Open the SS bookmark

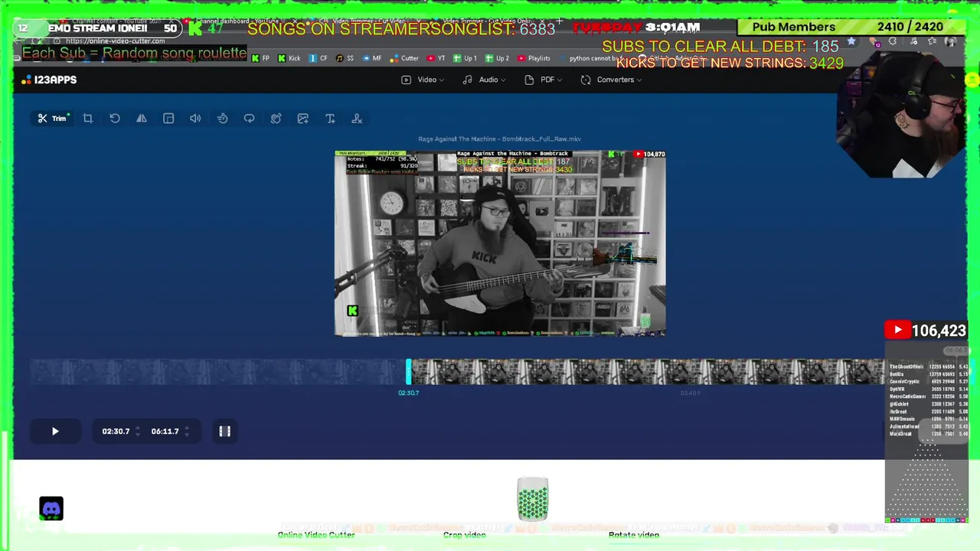pos(345,58)
